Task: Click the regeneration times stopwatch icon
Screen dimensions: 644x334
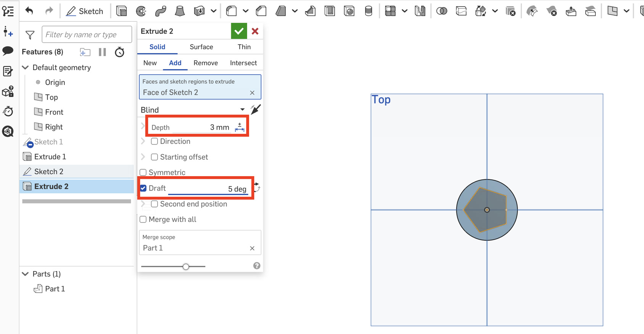Action: [x=119, y=52]
